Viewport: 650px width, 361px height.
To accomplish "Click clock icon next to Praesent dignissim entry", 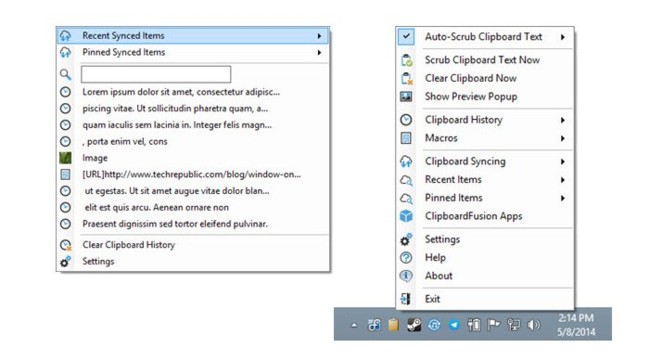I will (x=65, y=224).
